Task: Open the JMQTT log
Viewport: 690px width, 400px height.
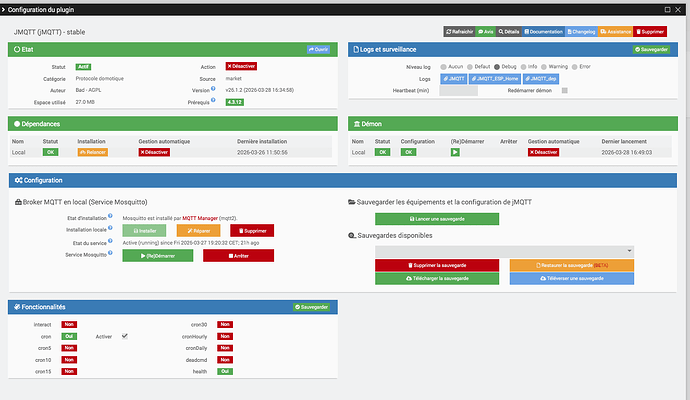Action: pyautogui.click(x=454, y=79)
